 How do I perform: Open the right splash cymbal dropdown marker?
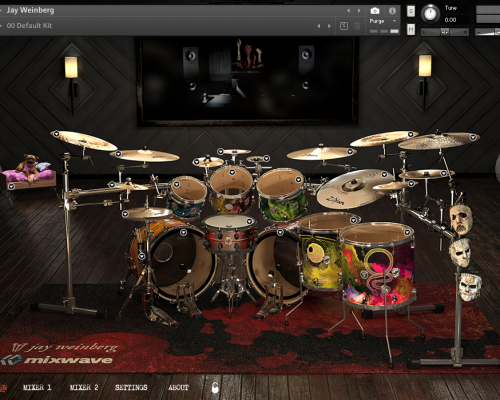(411, 183)
